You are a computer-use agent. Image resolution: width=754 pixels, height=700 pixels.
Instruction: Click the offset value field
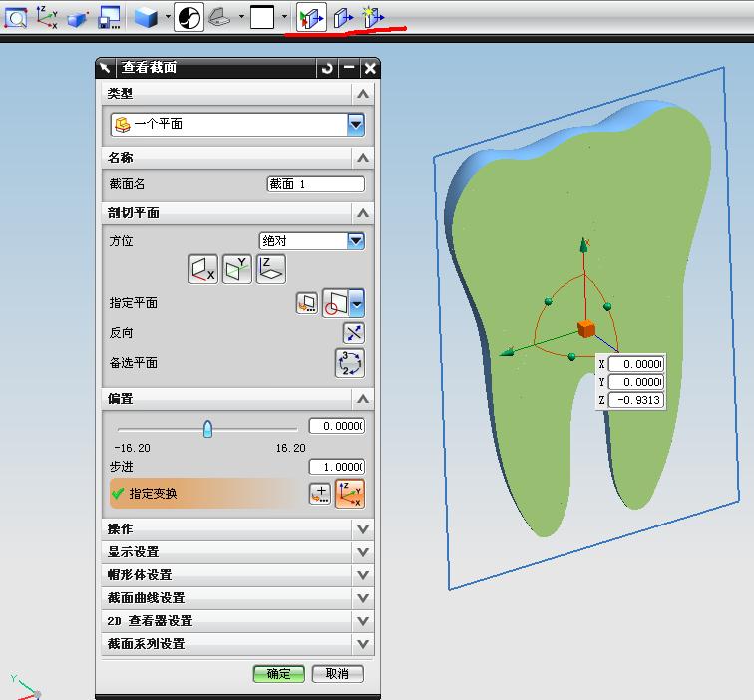click(337, 426)
